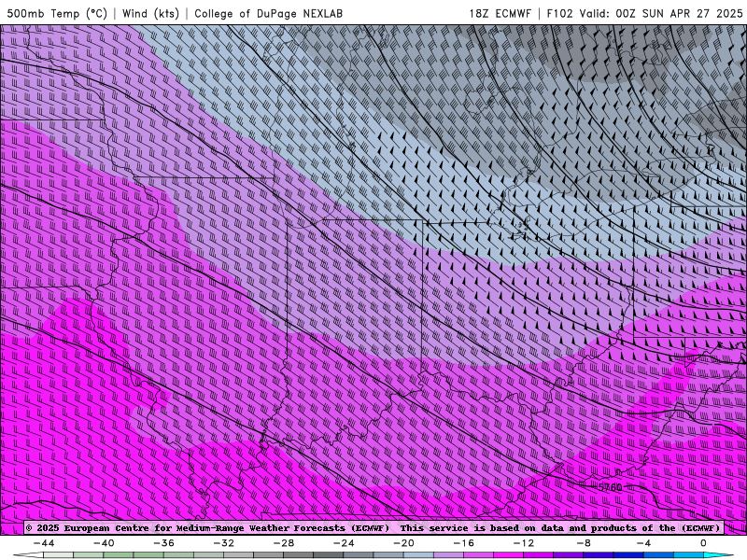Select the "0" temperature scale label
Viewport: 747px width, 560px height.
click(x=703, y=543)
